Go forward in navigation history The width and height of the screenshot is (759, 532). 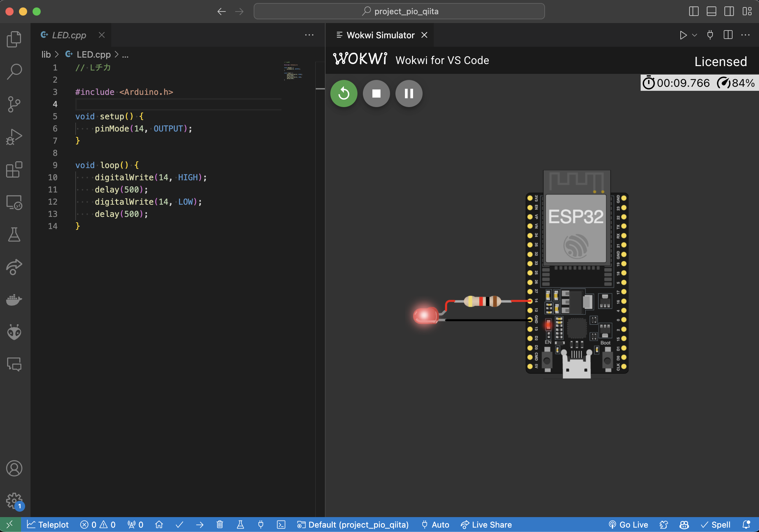click(x=239, y=12)
